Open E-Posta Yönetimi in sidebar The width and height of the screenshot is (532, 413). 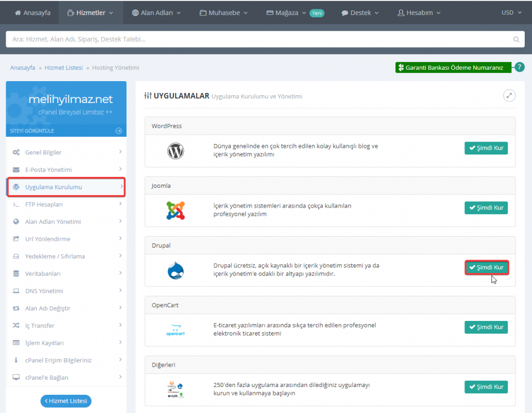(48, 170)
